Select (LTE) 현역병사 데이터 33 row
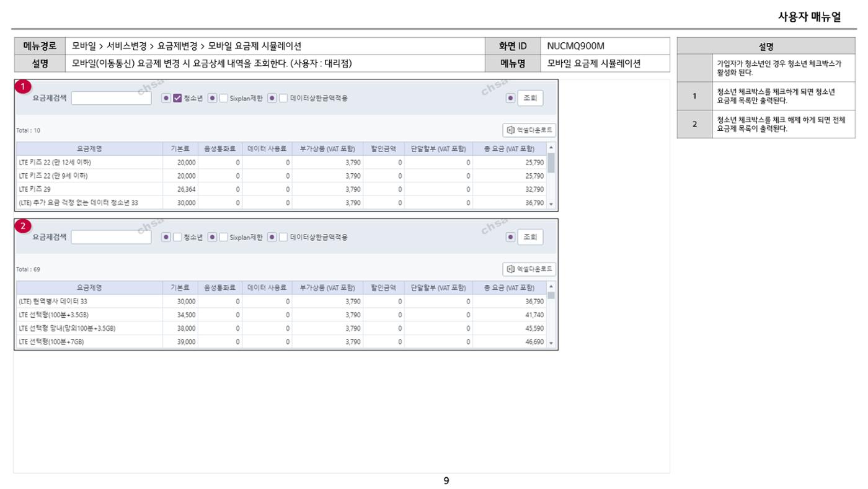This screenshot has height=489, width=868. [x=281, y=302]
